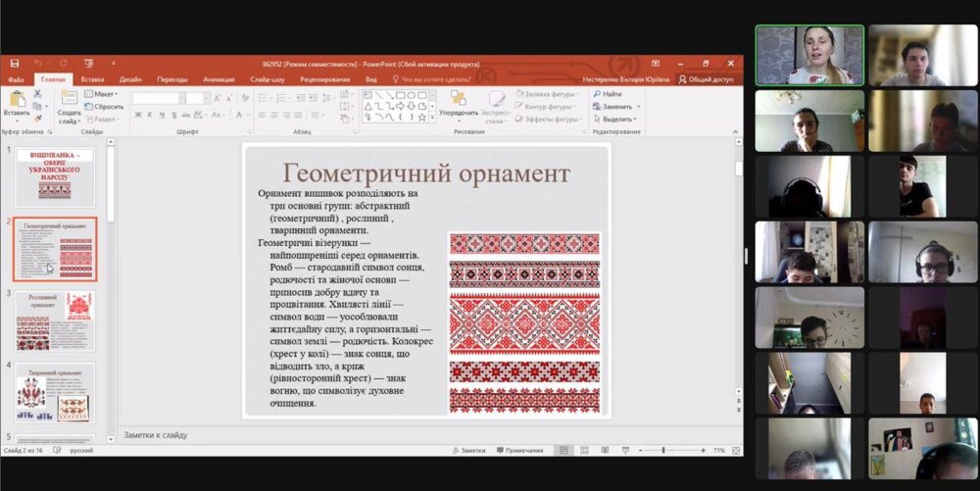Toggle left text alignment
980x491 pixels.
click(262, 115)
